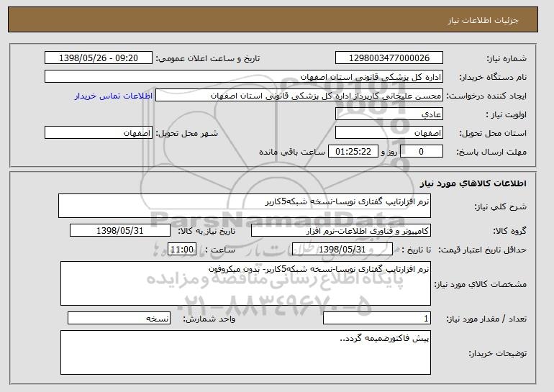Select the اولویت نیاز field showing عادی
Image resolution: width=554 pixels, height=392 pixels.
click(389, 114)
